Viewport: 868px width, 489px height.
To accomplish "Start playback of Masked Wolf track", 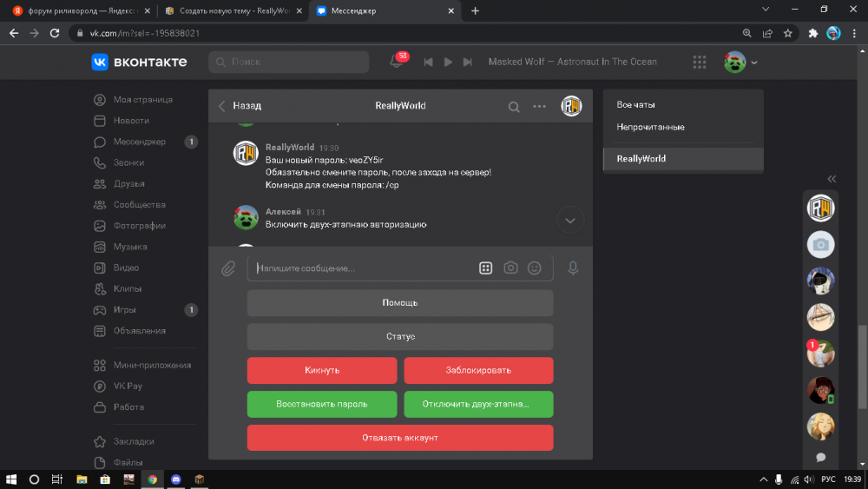I will click(448, 62).
